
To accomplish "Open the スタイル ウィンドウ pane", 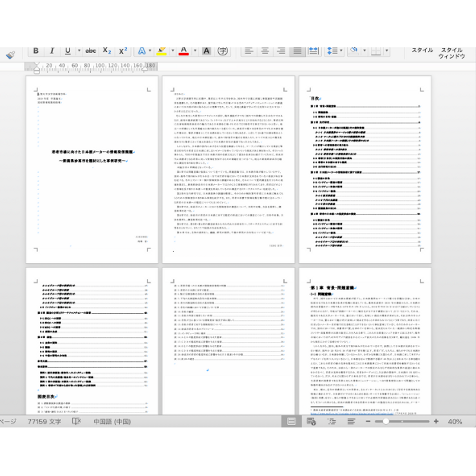I will [x=452, y=53].
